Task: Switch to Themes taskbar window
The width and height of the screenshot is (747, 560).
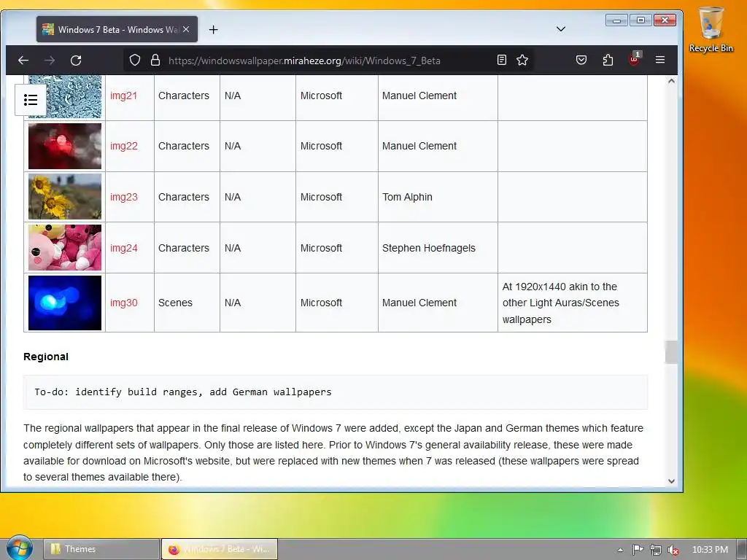Action: pos(101,549)
